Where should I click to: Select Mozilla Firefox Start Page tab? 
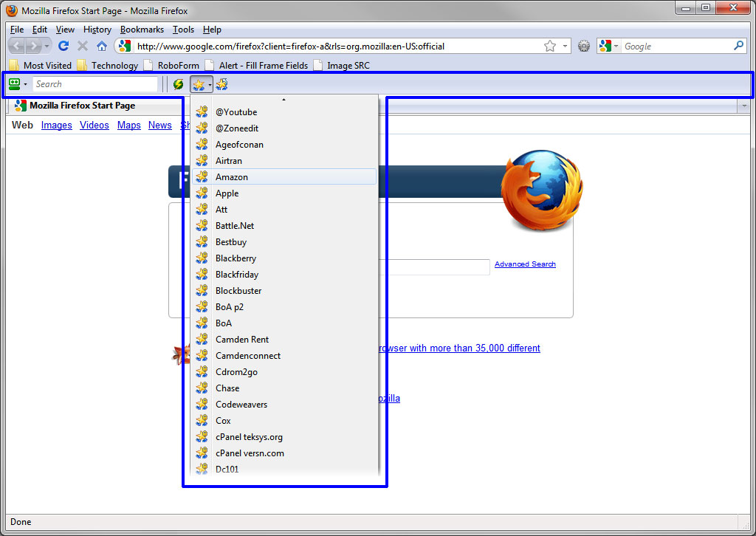(97, 106)
